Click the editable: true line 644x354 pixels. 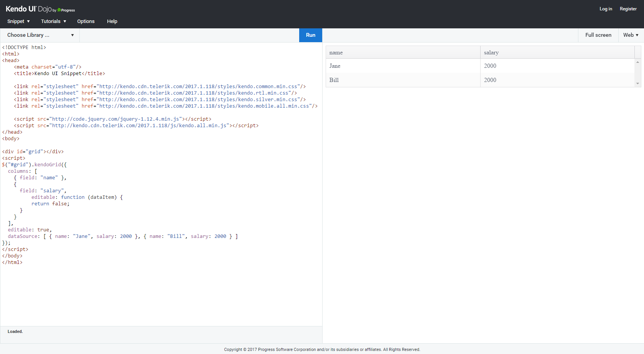(x=30, y=230)
